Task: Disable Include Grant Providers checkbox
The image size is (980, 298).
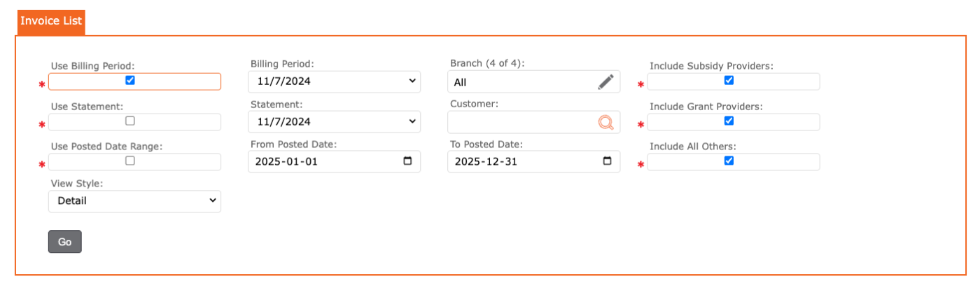Action: point(729,121)
